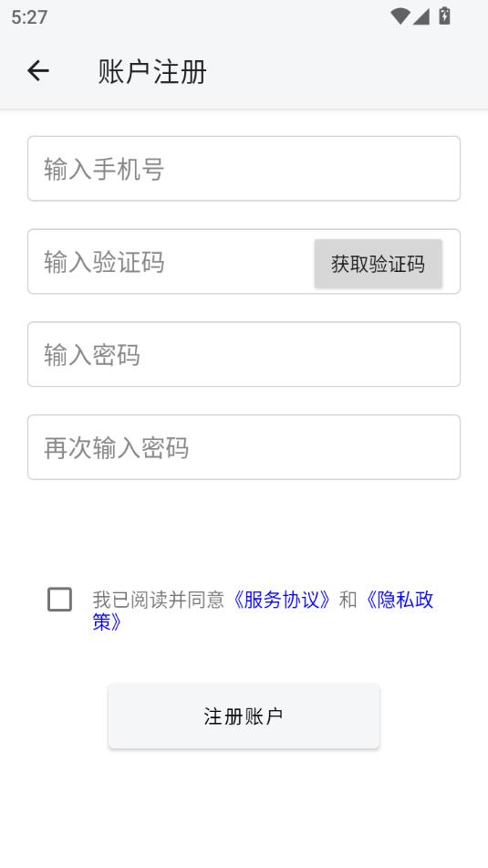The width and height of the screenshot is (488, 868).
Task: Tap the 账户注册 page title
Action: point(152,71)
